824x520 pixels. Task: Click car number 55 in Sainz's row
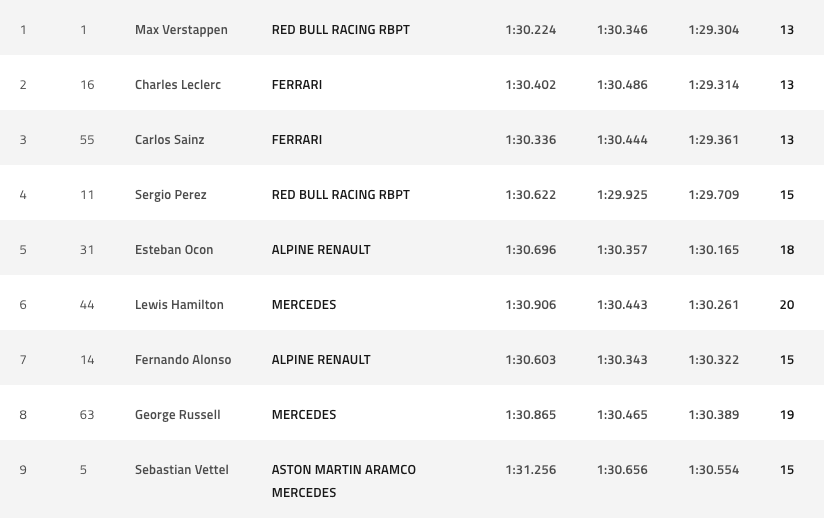pyautogui.click(x=87, y=140)
